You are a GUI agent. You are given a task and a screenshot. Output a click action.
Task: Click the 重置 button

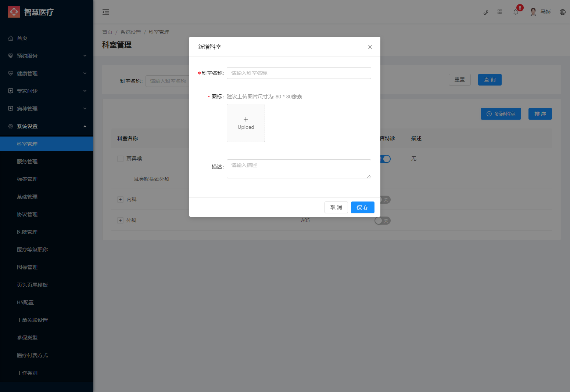pos(460,80)
